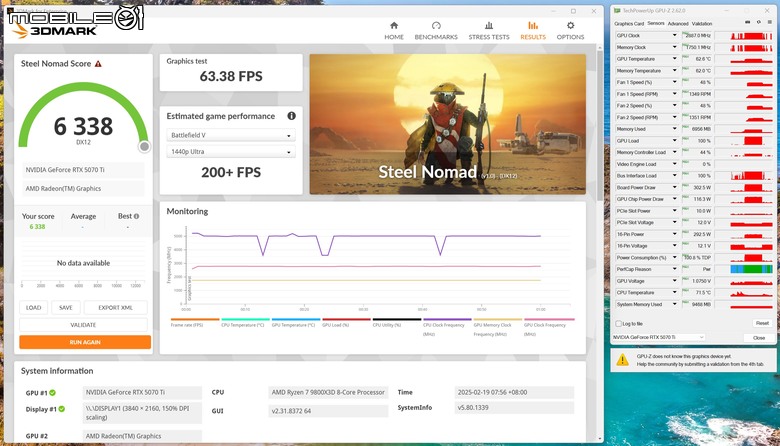Click the green check next to Display #1
780x446 pixels.
click(x=62, y=409)
